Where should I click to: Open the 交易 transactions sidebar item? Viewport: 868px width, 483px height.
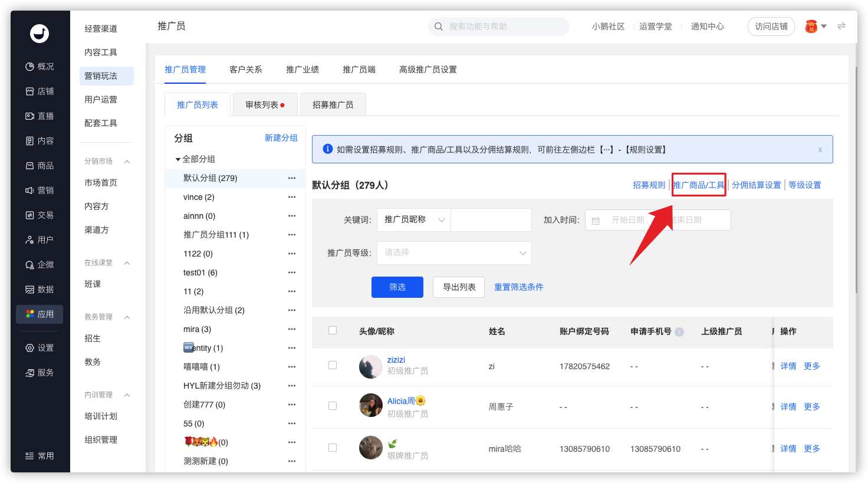click(40, 215)
